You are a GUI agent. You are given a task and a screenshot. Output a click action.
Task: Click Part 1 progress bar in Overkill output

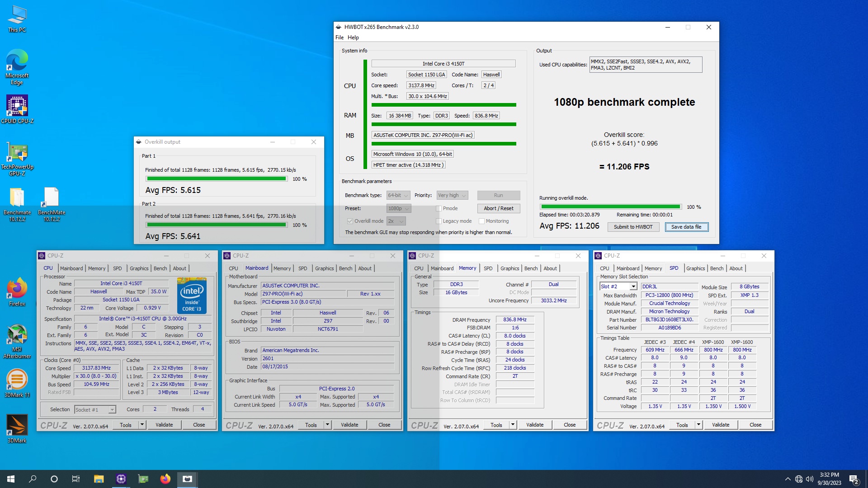click(x=216, y=179)
